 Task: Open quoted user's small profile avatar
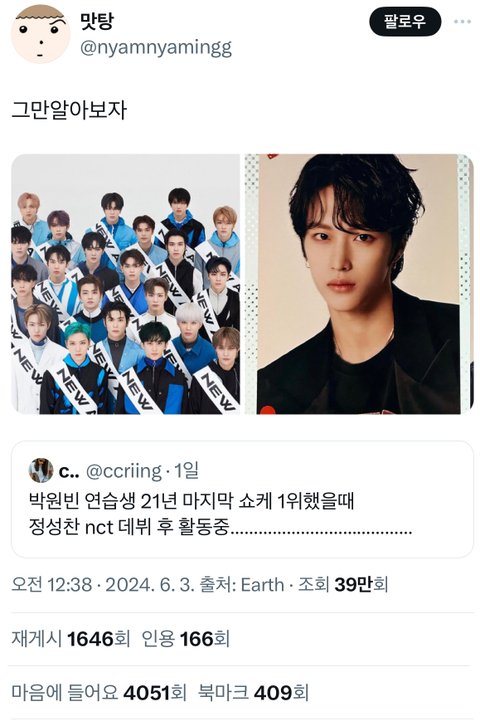(41, 470)
